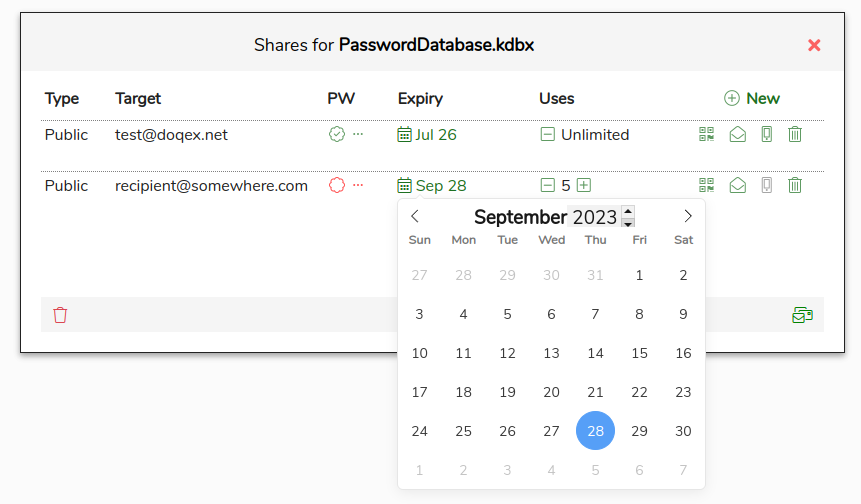Email the share link to recipient@somewhere.com
861x504 pixels.
coord(737,185)
